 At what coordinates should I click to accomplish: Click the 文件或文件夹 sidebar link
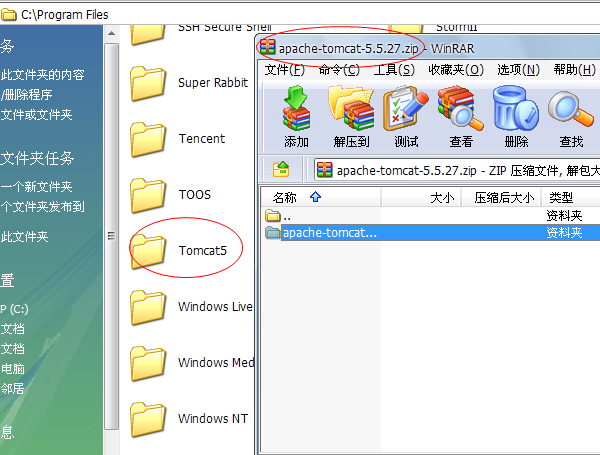point(36,114)
